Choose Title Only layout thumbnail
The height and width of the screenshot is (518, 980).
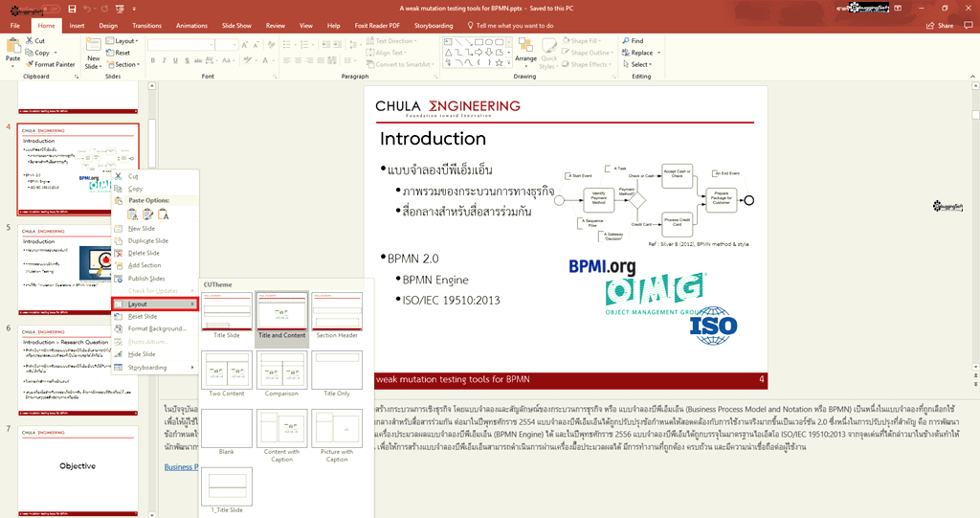337,374
